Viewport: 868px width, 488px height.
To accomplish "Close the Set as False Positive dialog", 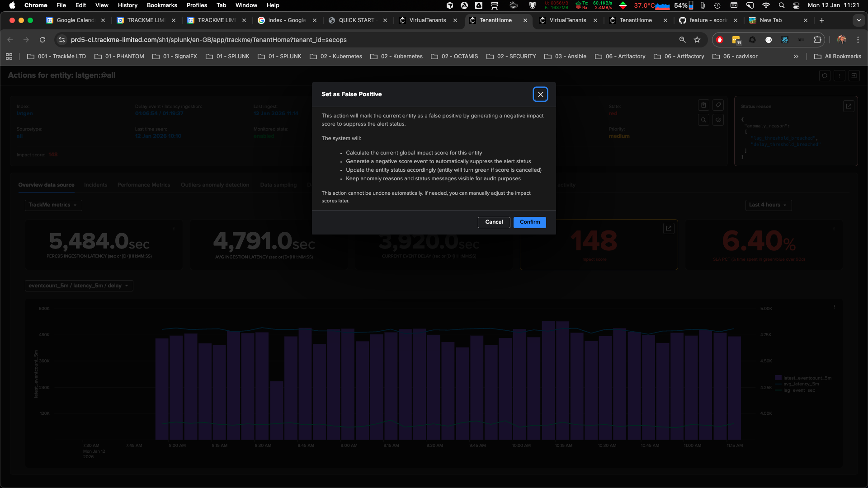I will [540, 94].
